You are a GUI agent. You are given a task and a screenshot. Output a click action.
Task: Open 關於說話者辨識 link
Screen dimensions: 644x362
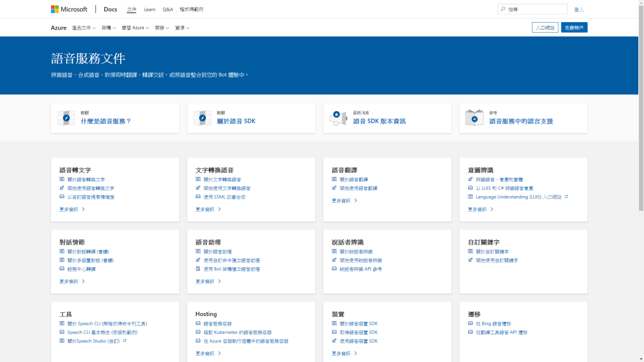(356, 251)
